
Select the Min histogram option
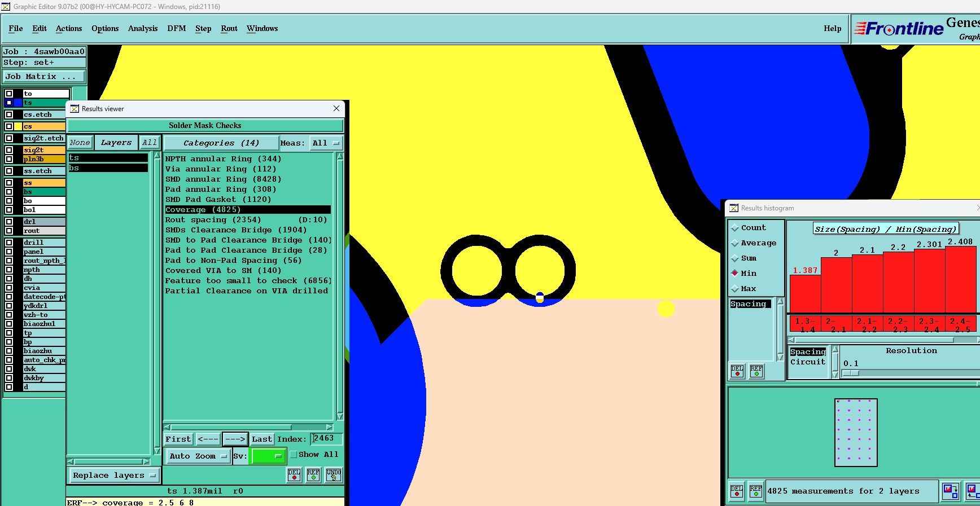(735, 273)
